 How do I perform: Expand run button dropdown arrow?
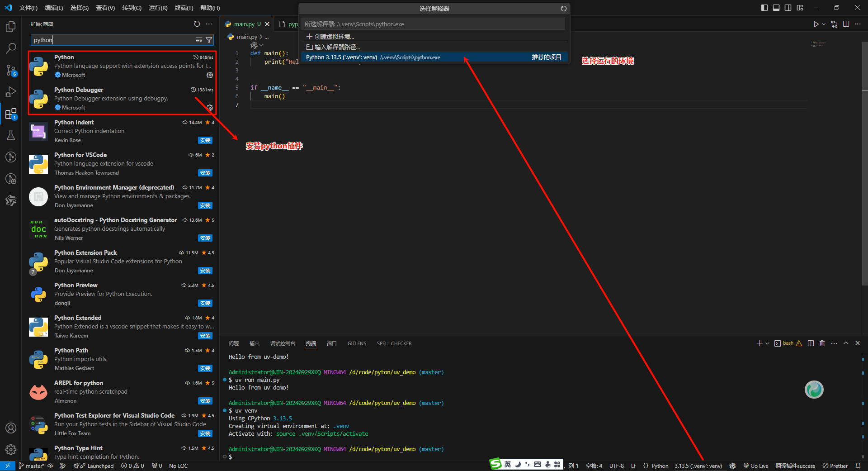pyautogui.click(x=824, y=24)
